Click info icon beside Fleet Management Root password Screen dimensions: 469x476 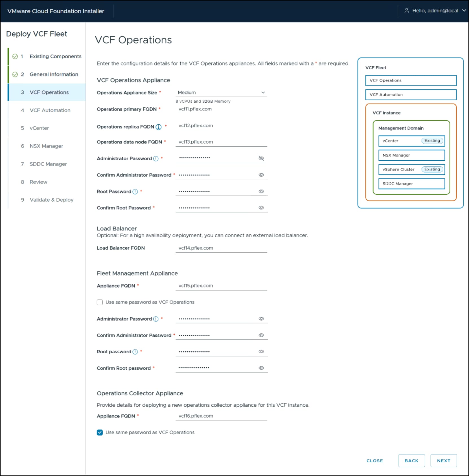click(x=135, y=352)
